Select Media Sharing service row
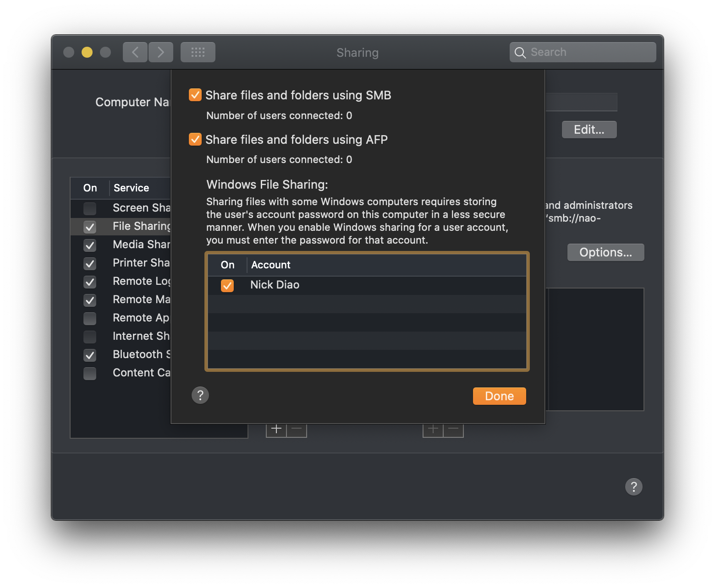 point(141,245)
